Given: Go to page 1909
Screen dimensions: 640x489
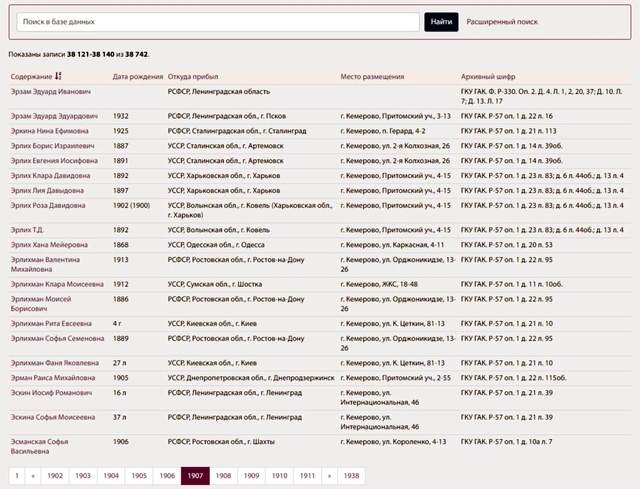Looking at the screenshot, I should pos(251,476).
